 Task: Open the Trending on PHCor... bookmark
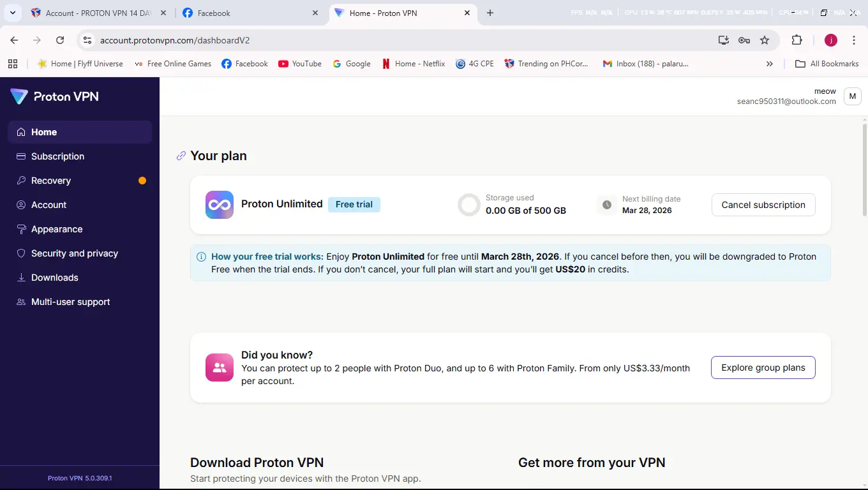[546, 64]
